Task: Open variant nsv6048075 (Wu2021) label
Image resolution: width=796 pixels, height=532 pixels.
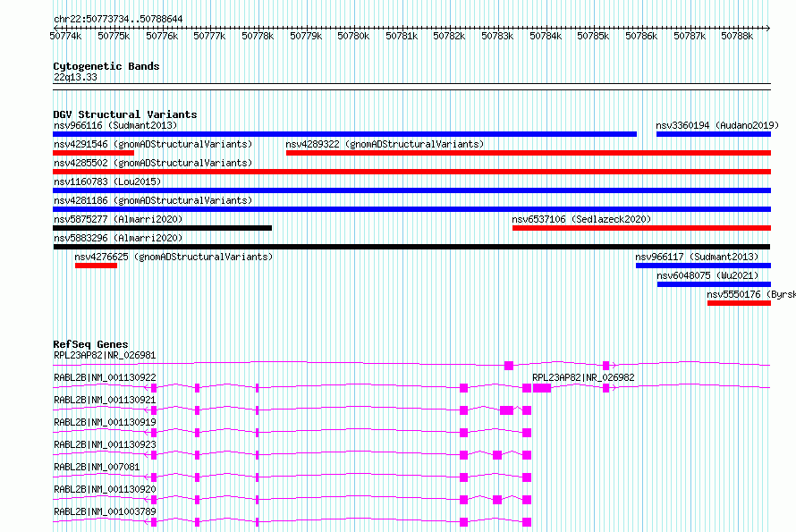Action: tap(707, 275)
